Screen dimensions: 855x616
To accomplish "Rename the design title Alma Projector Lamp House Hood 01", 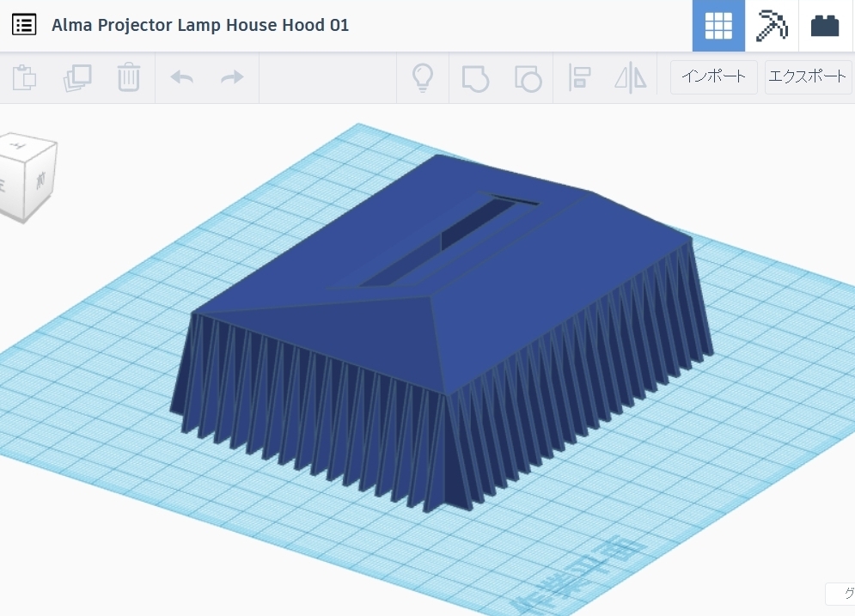I will 200,25.
